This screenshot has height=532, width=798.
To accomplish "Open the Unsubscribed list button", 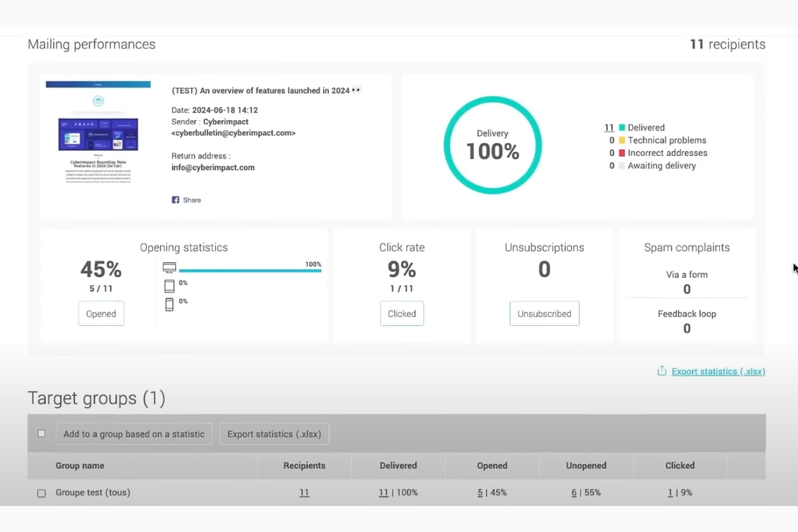I will 545,314.
